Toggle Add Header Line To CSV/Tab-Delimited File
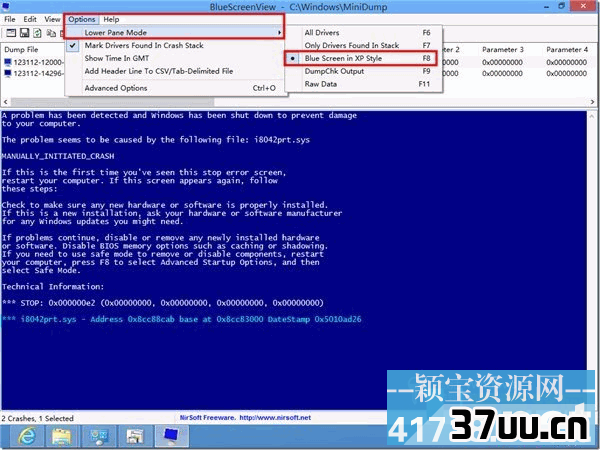The width and height of the screenshot is (600, 450). tap(176, 71)
